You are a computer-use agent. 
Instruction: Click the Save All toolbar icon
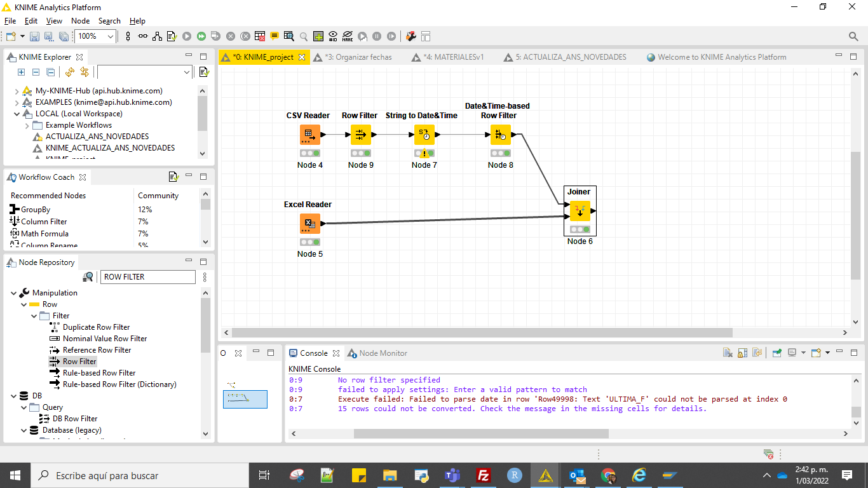[x=64, y=37]
